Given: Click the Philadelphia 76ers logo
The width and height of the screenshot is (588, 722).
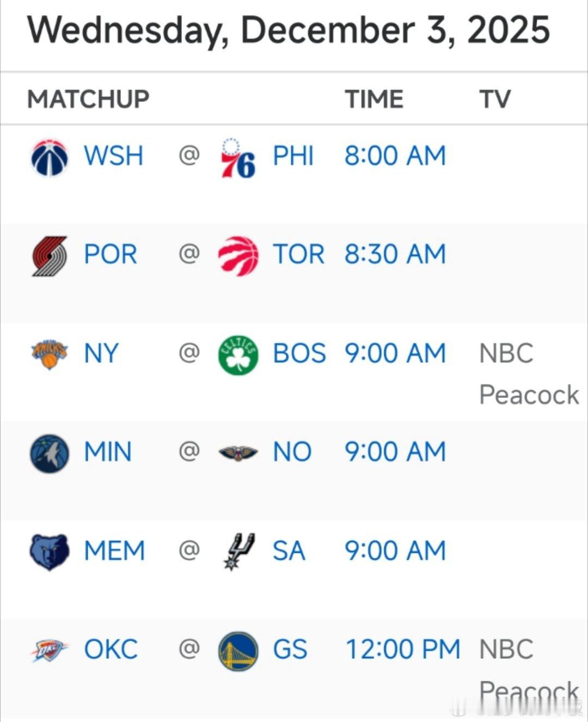Looking at the screenshot, I should coord(238,157).
